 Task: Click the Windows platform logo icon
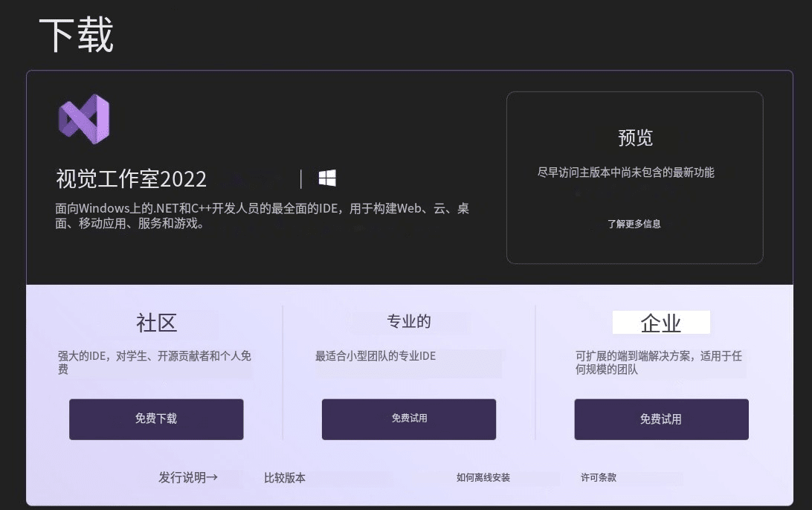coord(327,178)
